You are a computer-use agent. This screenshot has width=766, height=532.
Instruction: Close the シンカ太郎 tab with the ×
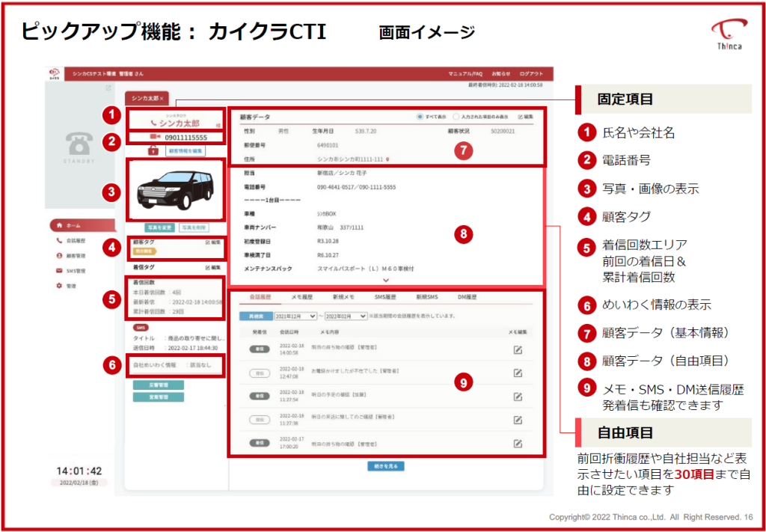tap(162, 99)
